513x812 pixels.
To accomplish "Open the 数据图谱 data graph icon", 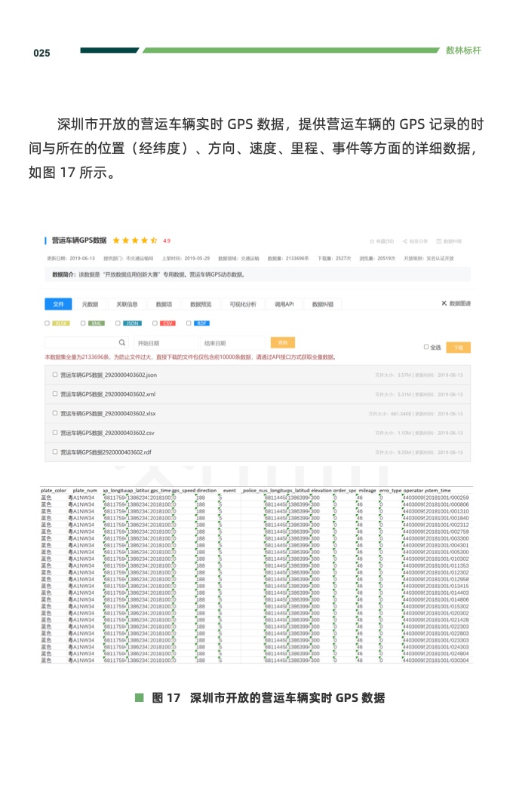I will [x=444, y=303].
